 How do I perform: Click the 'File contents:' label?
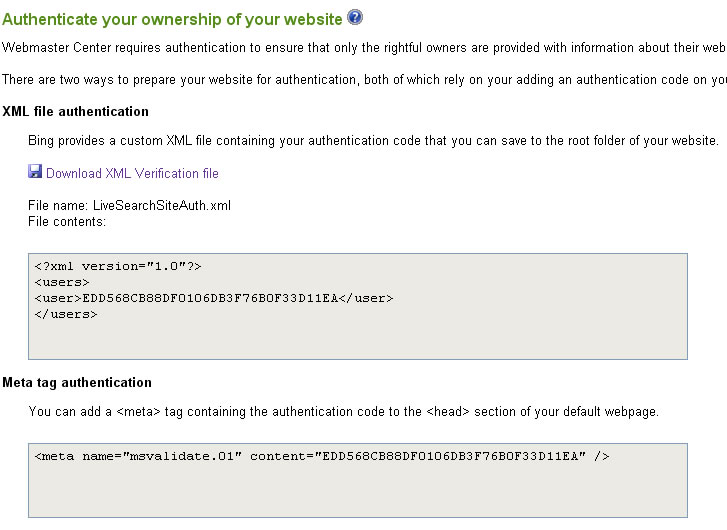[x=67, y=222]
